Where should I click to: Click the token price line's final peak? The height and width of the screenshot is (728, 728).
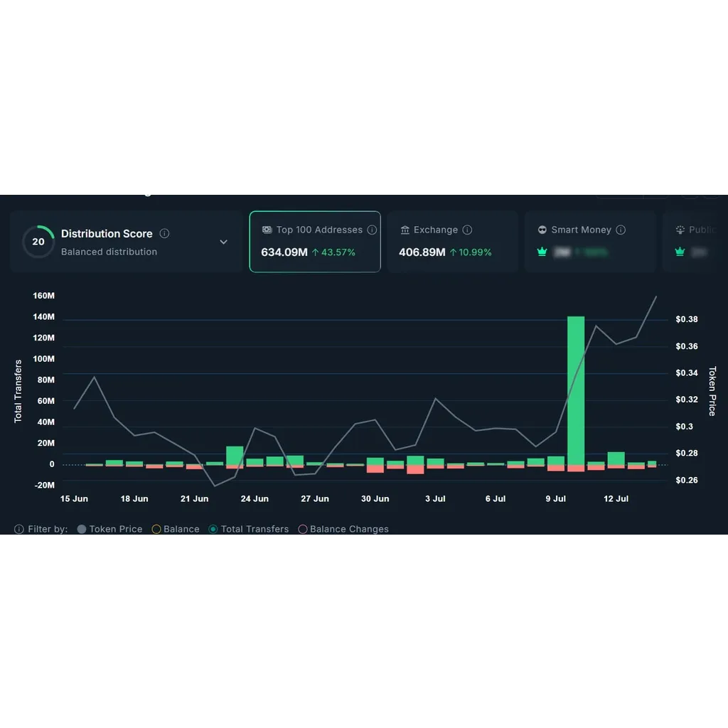pyautogui.click(x=656, y=296)
